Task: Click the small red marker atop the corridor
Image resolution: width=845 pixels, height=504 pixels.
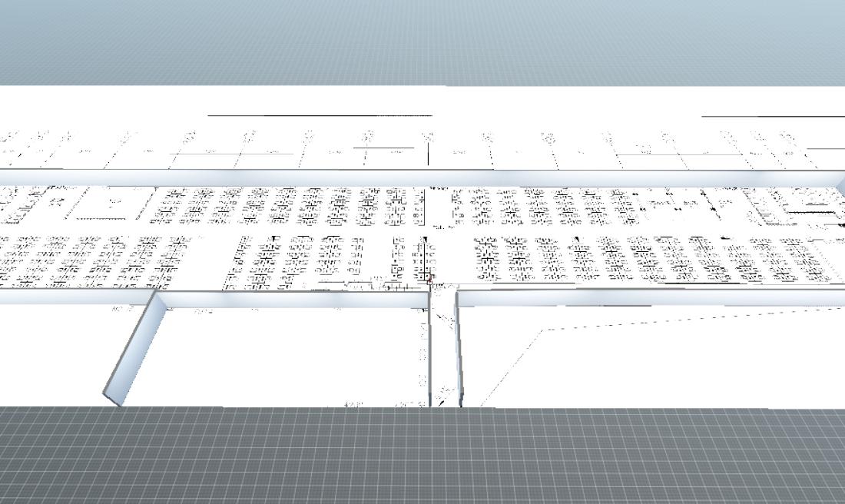Action: [430, 283]
